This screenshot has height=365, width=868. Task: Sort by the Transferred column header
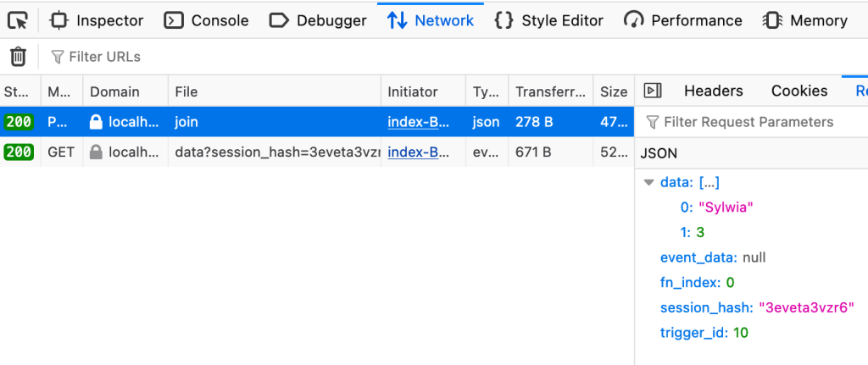tap(550, 91)
